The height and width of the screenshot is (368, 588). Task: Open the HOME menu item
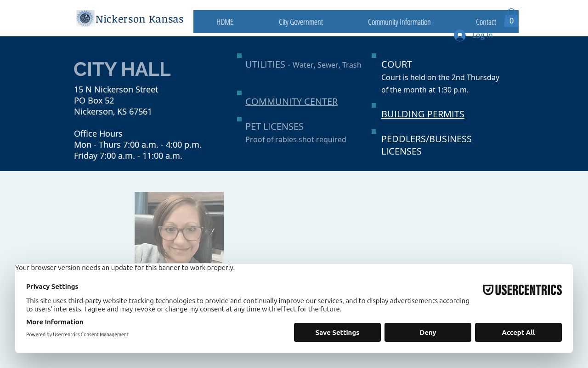[225, 22]
